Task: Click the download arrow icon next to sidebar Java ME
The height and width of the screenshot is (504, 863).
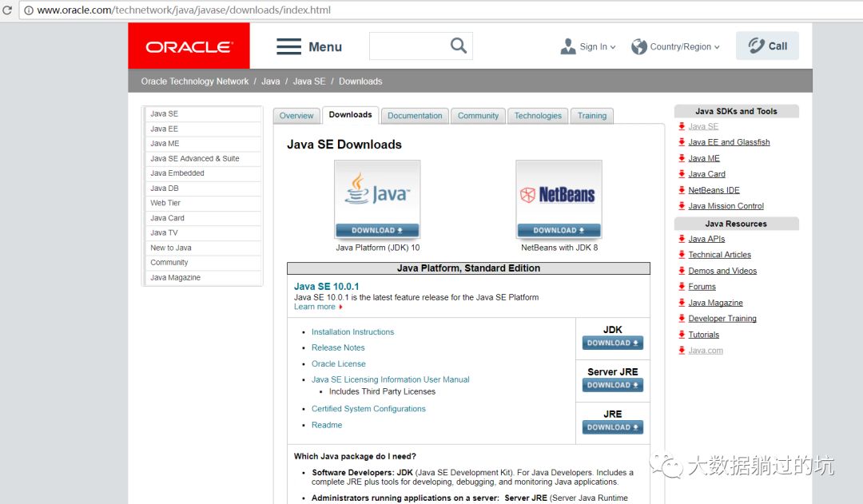Action: tap(682, 158)
